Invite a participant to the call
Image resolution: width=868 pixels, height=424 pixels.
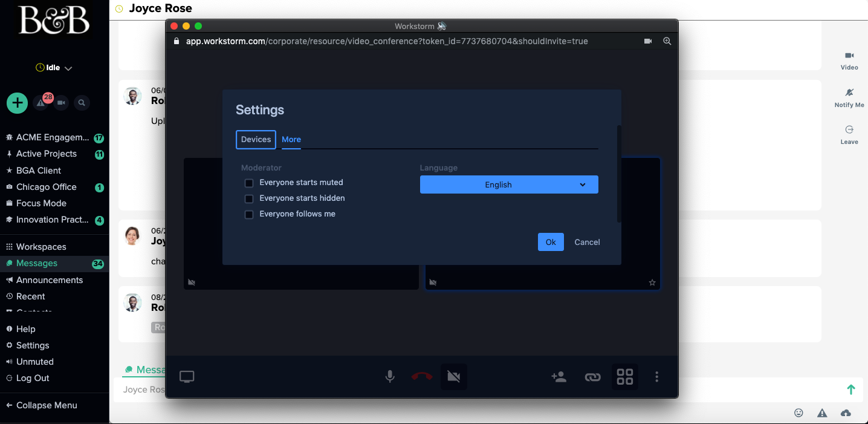pos(559,377)
